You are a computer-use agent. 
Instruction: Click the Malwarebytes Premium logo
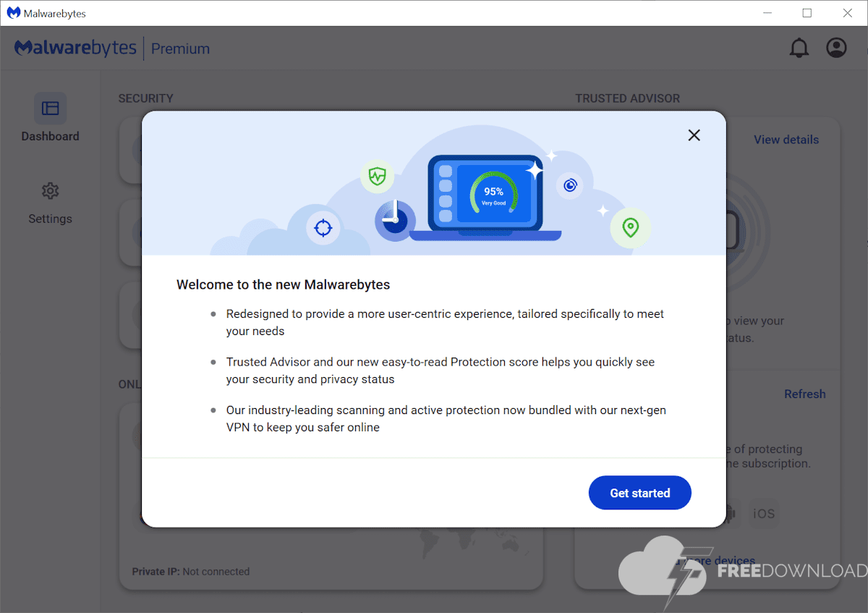pyautogui.click(x=112, y=48)
